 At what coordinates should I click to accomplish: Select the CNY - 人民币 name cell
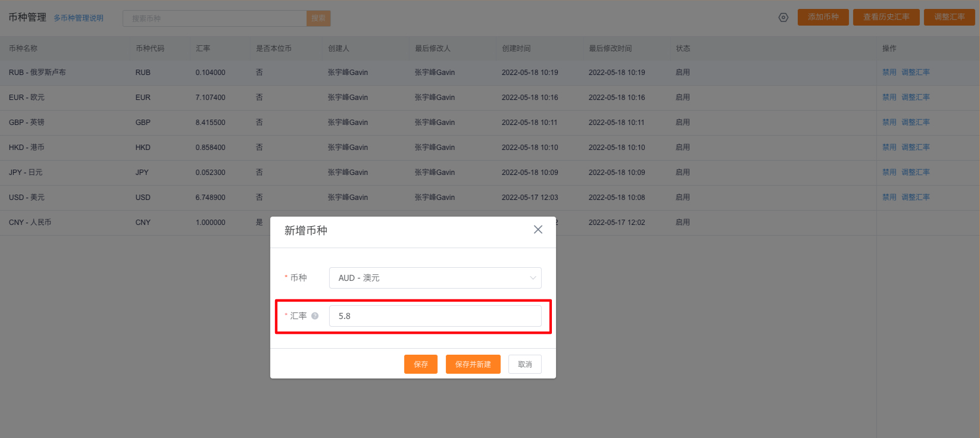pos(30,223)
